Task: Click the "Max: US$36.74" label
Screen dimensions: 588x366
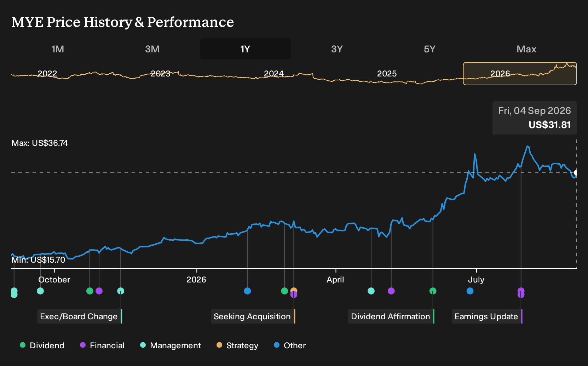Action: click(40, 143)
